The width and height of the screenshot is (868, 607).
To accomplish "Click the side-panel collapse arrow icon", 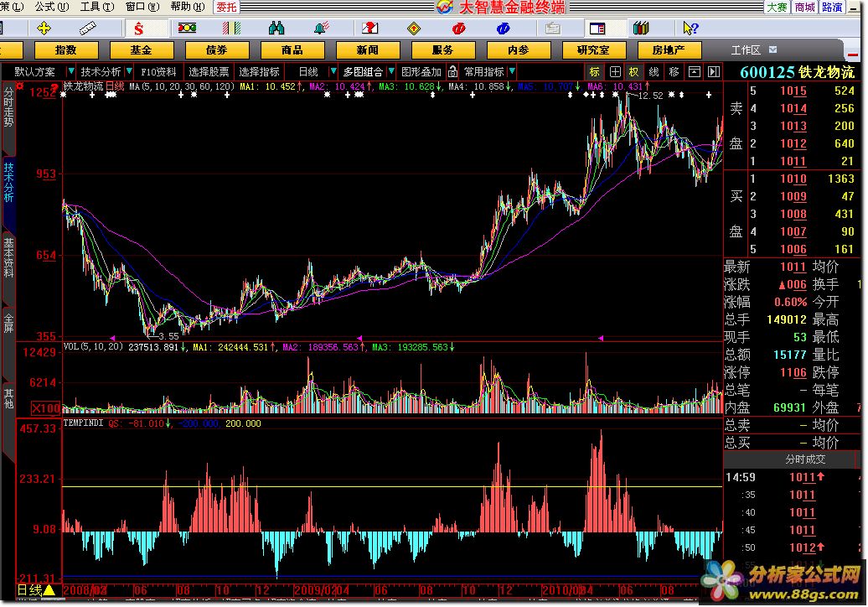I will pos(714,71).
